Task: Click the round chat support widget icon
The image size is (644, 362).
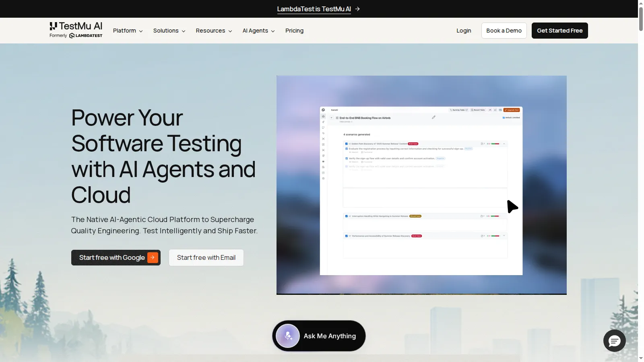Action: (614, 341)
